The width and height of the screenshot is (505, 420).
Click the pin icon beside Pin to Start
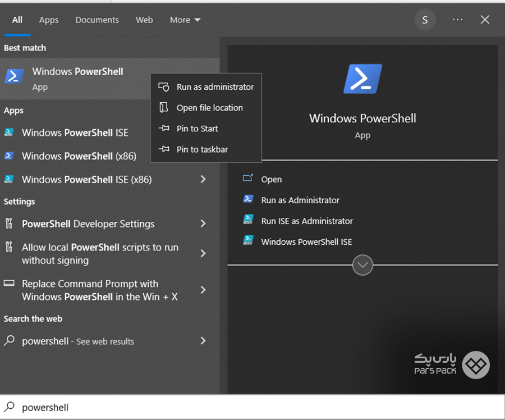pyautogui.click(x=164, y=128)
